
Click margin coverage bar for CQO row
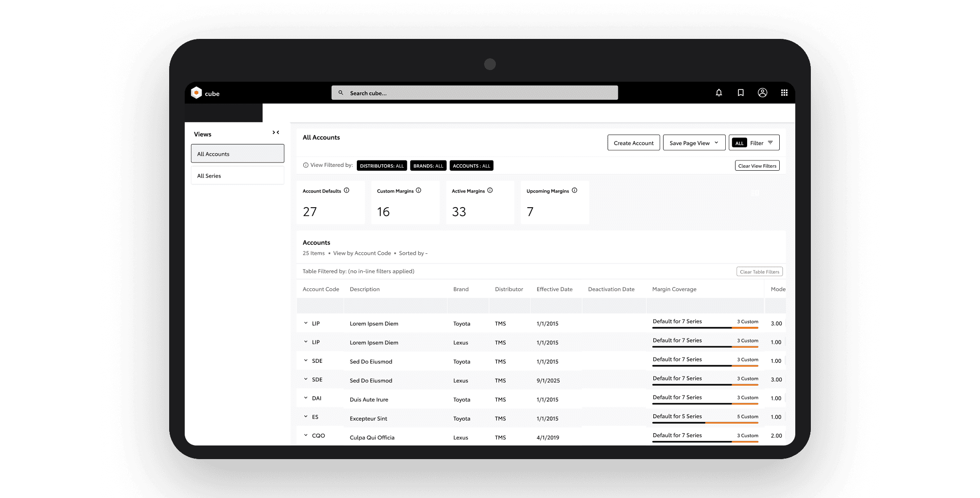tap(705, 442)
